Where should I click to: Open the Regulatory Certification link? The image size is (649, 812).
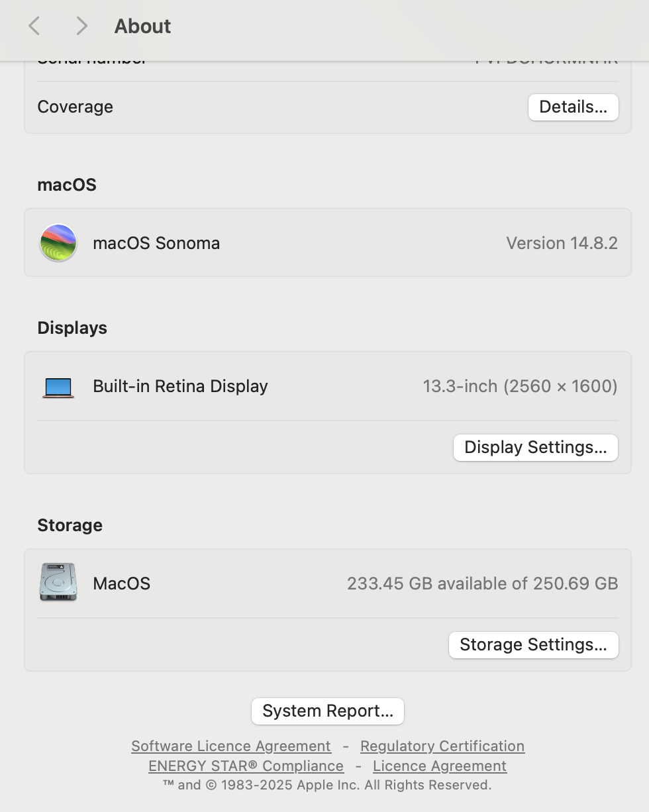coord(442,746)
